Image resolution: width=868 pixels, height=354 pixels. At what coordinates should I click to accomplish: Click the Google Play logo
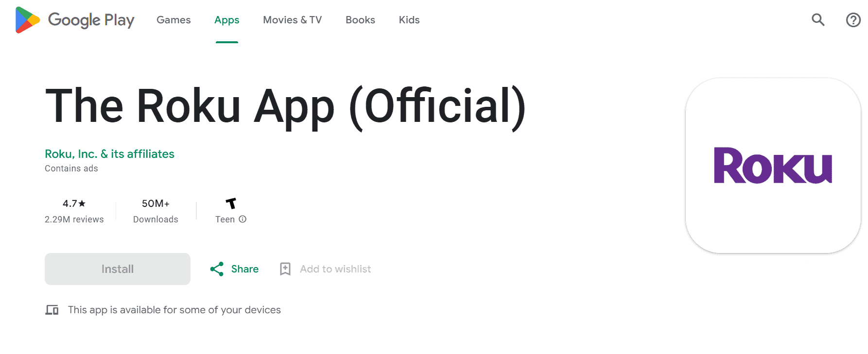[x=75, y=20]
